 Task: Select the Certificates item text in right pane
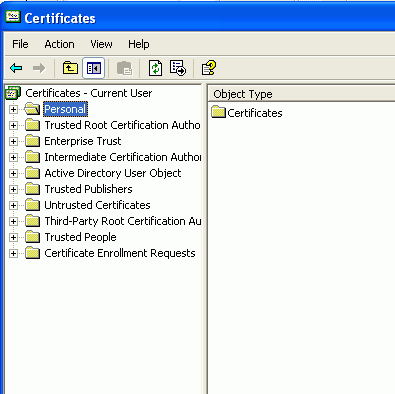click(255, 113)
